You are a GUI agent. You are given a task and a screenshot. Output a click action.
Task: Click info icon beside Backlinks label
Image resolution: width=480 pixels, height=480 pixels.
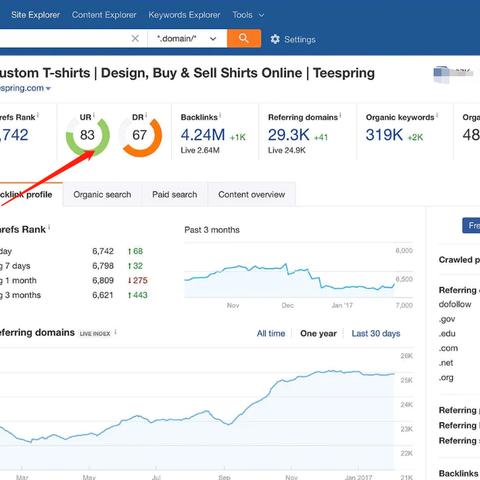[220, 115]
